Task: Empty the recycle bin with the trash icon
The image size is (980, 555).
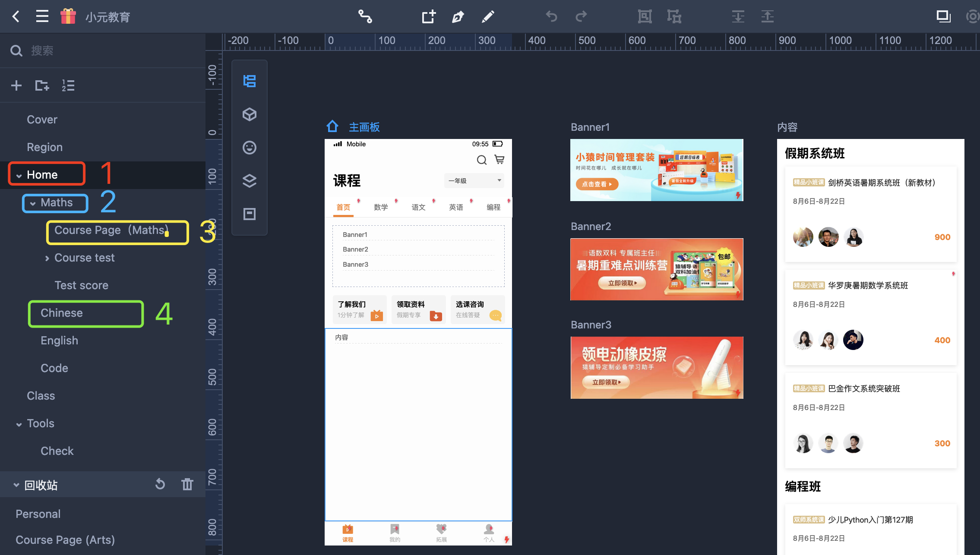Action: point(187,484)
